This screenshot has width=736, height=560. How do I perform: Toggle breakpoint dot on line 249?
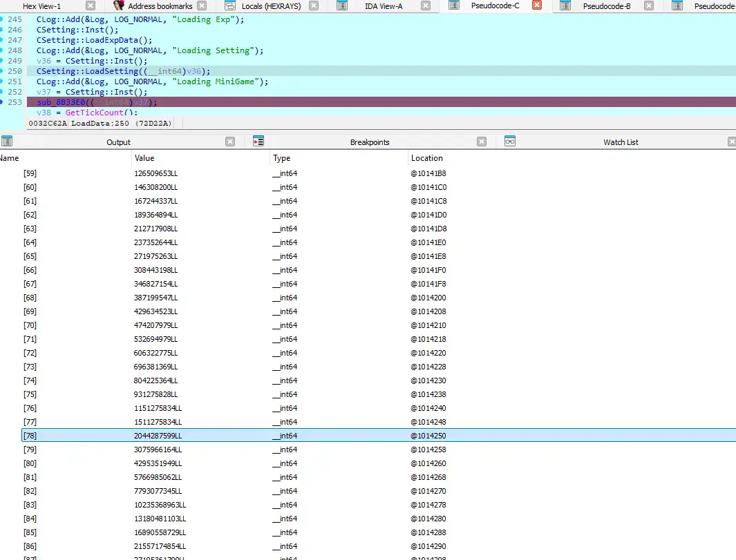[x=1, y=61]
